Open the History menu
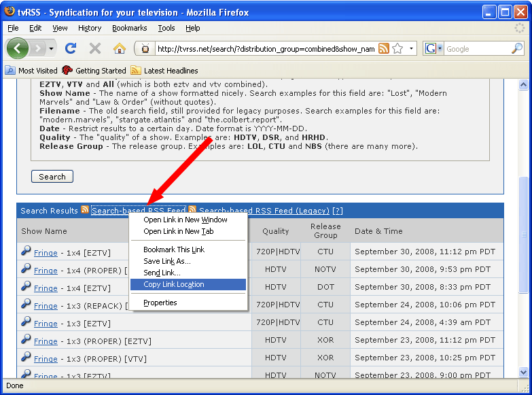The height and width of the screenshot is (395, 532). point(90,28)
